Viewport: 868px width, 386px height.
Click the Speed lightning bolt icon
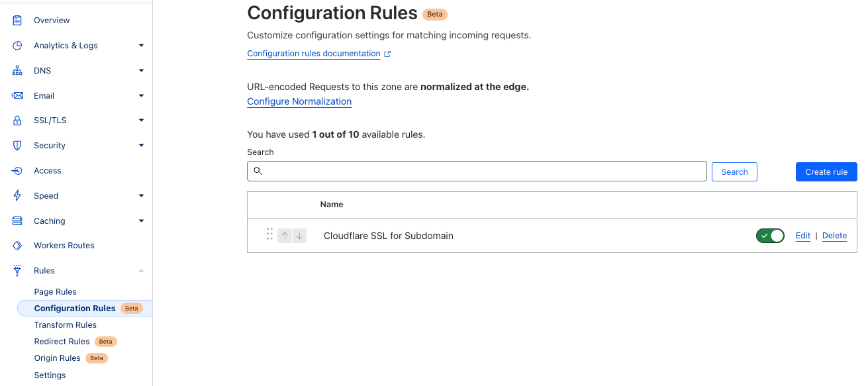tap(17, 196)
